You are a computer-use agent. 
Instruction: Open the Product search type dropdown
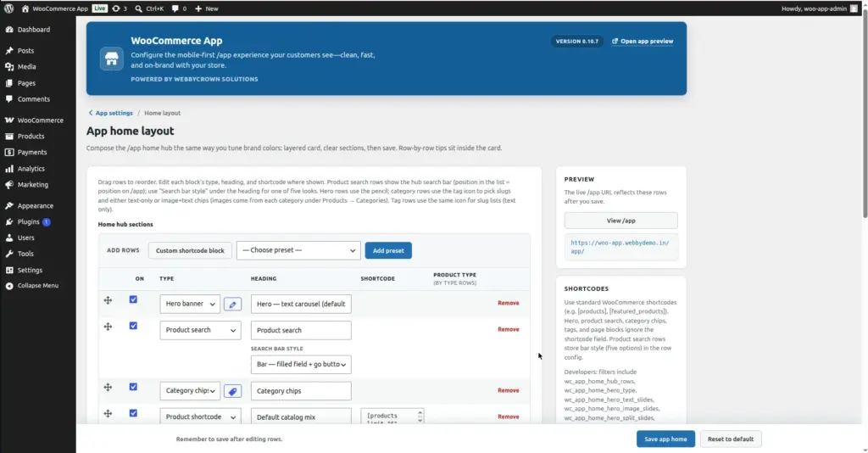click(x=200, y=330)
